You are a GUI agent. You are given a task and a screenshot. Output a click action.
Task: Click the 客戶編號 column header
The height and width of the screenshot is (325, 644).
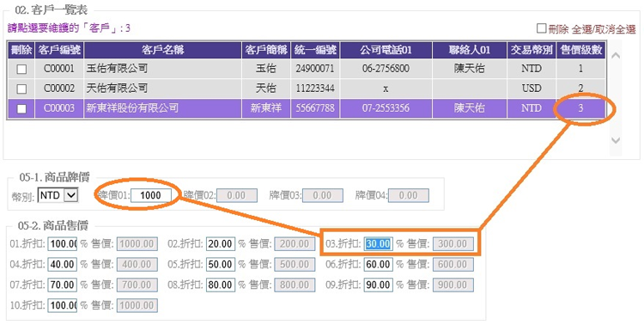point(59,50)
